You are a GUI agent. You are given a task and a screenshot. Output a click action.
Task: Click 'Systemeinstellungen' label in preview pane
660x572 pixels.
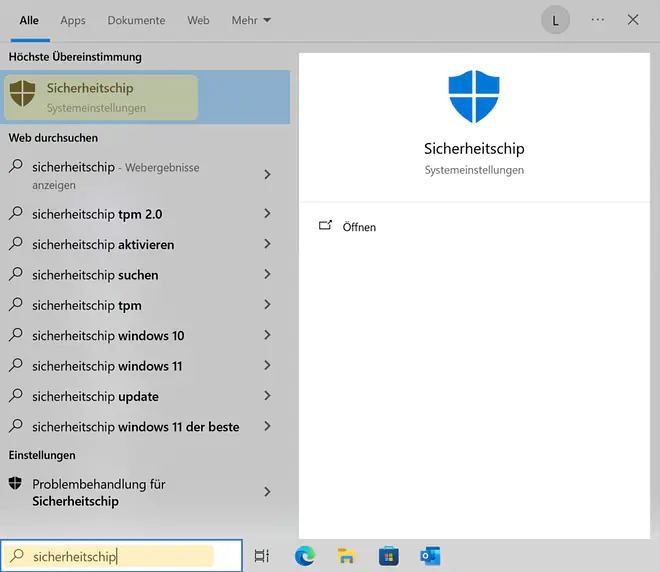[x=474, y=170]
